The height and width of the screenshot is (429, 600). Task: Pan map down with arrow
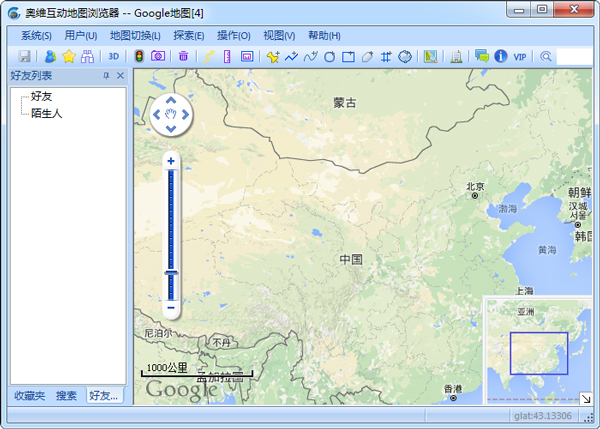(x=171, y=129)
